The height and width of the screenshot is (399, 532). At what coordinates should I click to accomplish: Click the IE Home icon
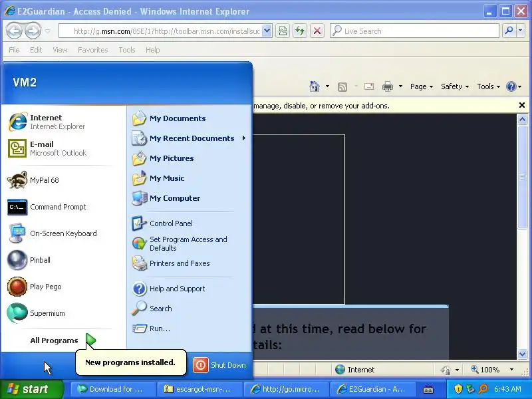pos(315,86)
